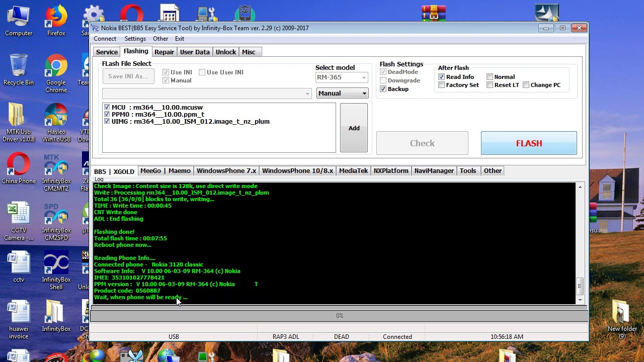Open the CCTV Camera Excel file
Screen dimensions: 644x362
(x=19, y=221)
